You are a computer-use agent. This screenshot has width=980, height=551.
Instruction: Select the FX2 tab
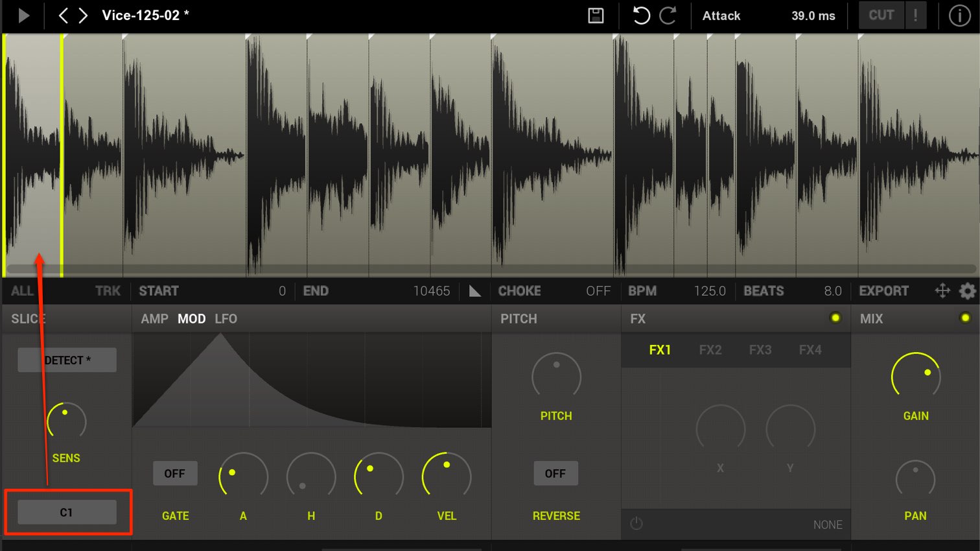pos(710,350)
